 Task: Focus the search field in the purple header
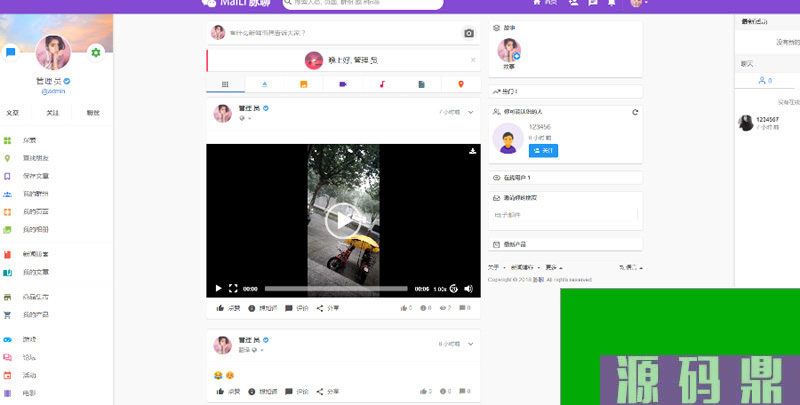363,3
